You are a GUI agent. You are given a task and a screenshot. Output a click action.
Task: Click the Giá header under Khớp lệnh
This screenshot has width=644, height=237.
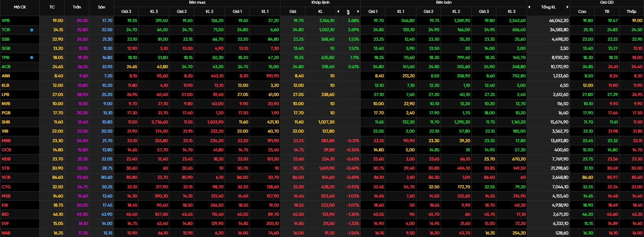coord(292,11)
